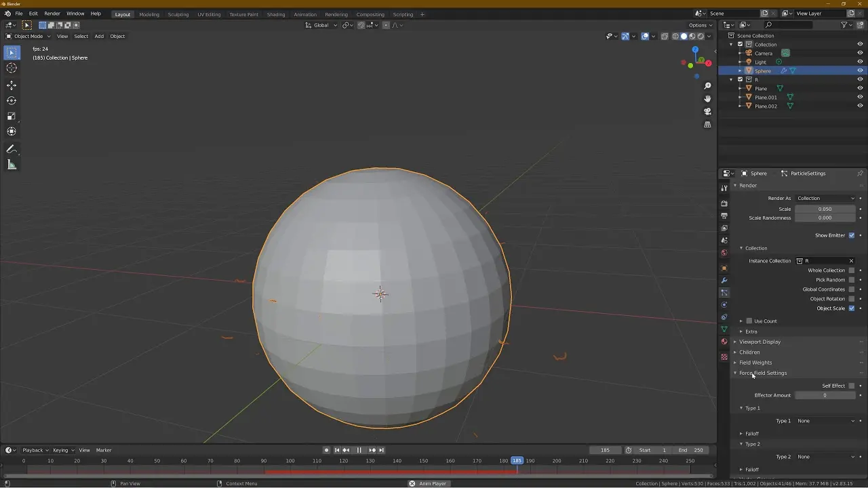Expand the Viewport Display panel
The height and width of the screenshot is (488, 868).
point(759,342)
